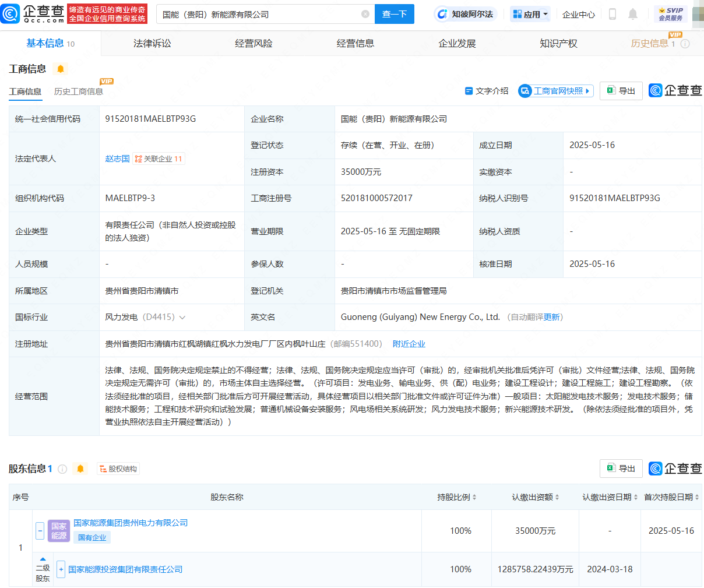Open 企业中心 link

click(579, 14)
